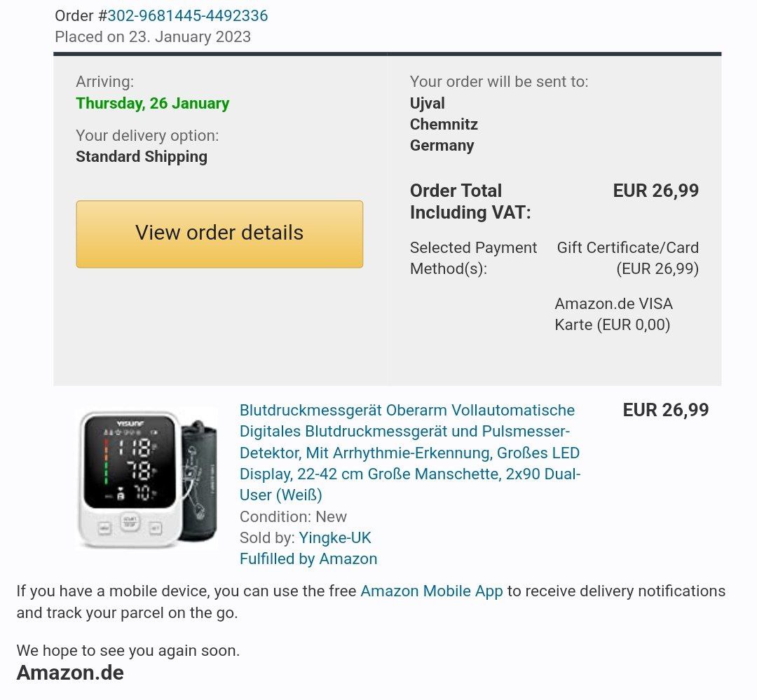Click the Order Total Including VAT heading
The image size is (757, 700).
470,201
